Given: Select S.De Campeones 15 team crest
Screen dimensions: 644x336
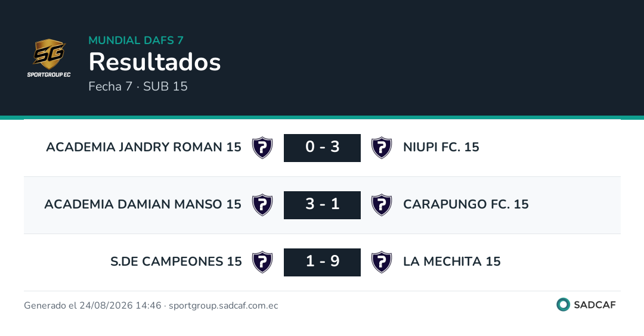Looking at the screenshot, I should click(262, 262).
